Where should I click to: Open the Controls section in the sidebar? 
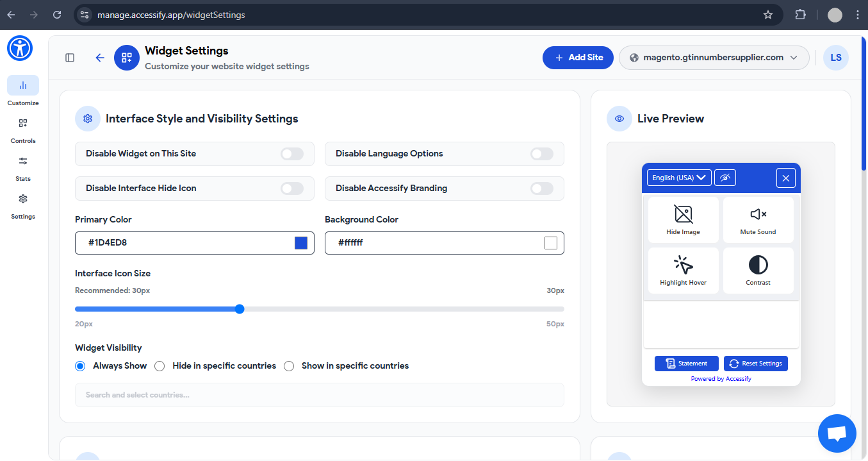[22, 128]
